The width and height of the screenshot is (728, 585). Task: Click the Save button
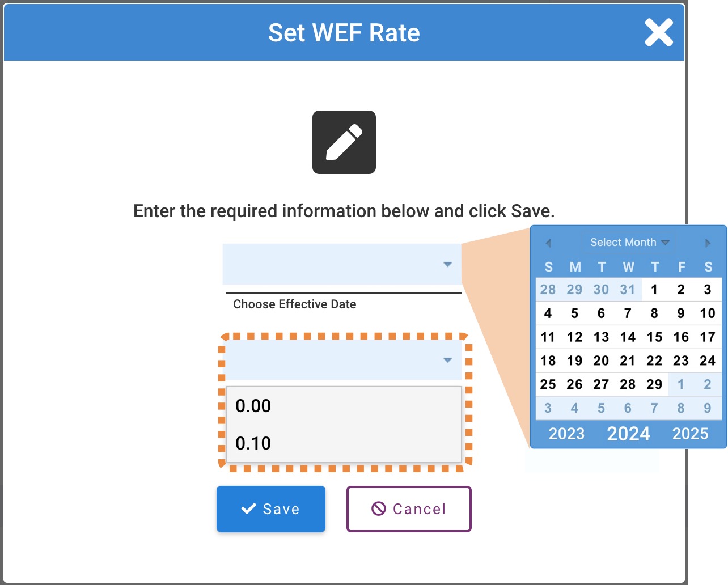coord(270,508)
